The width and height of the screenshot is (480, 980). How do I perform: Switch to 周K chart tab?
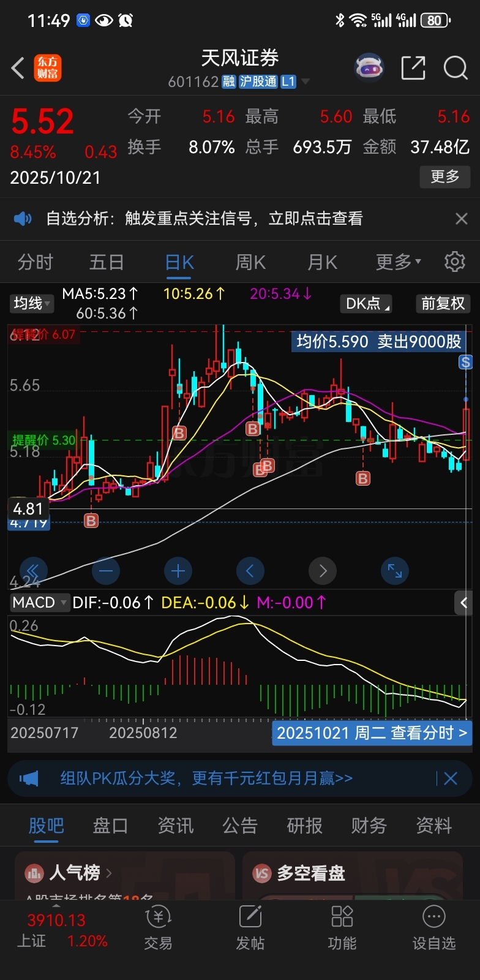250,262
